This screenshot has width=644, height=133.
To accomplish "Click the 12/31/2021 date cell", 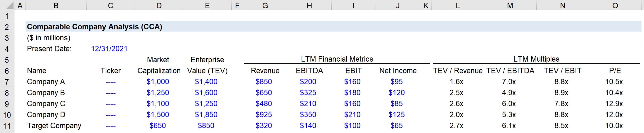I will [109, 49].
